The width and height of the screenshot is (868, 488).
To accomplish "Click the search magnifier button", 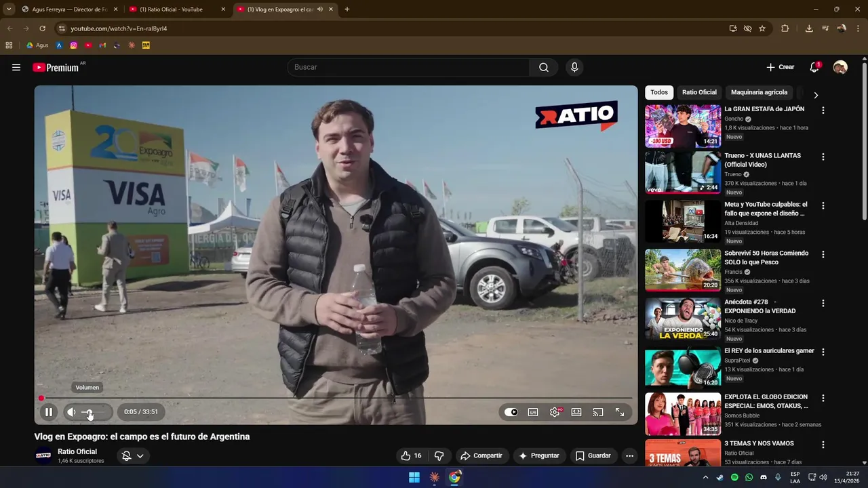I will 544,67.
